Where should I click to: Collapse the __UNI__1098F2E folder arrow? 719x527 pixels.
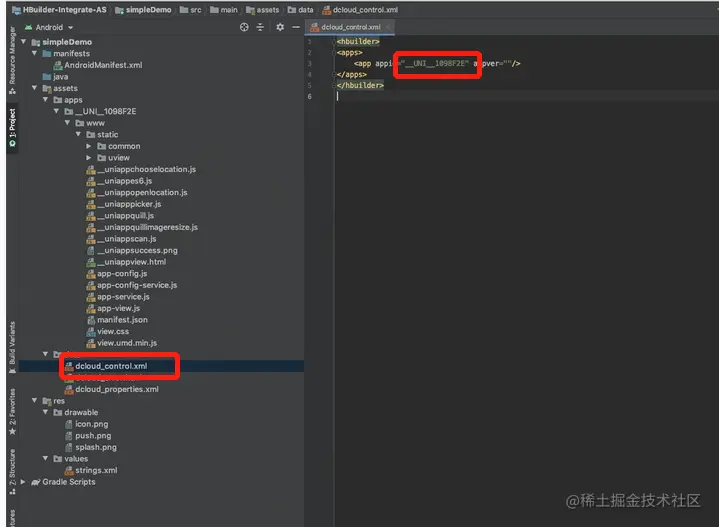[56, 111]
